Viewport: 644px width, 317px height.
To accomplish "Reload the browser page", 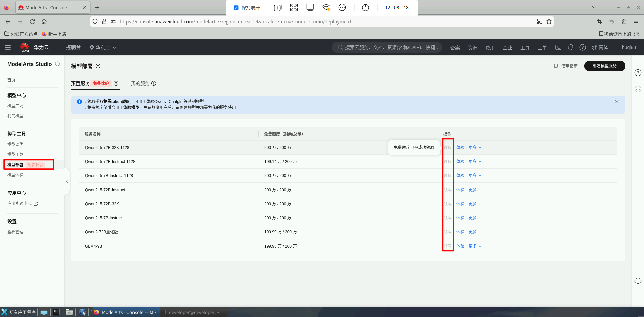I will [x=32, y=22].
